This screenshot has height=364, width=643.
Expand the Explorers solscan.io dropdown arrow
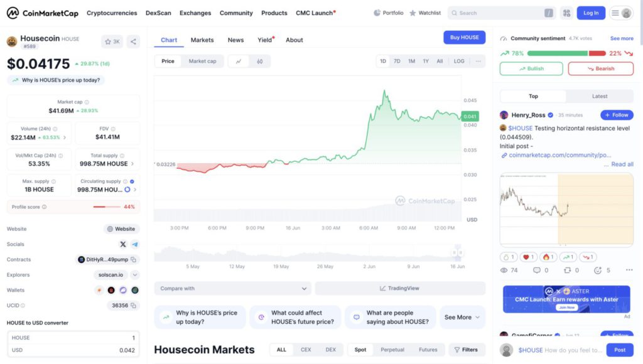pos(135,275)
